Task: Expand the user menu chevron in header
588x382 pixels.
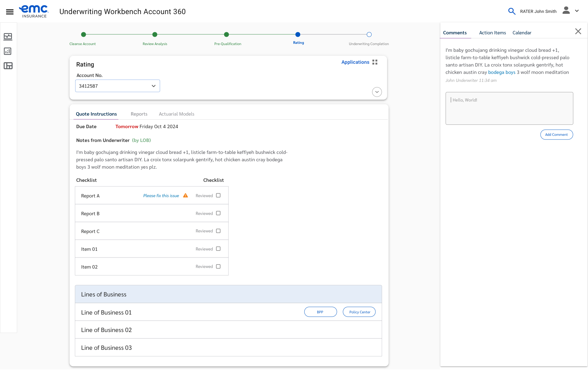Action: click(x=577, y=11)
